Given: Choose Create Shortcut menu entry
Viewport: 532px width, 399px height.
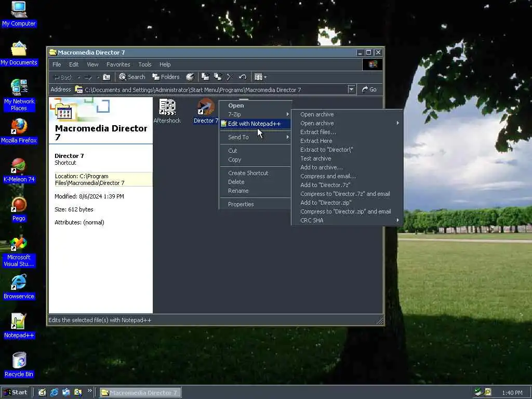Looking at the screenshot, I should (255, 173).
